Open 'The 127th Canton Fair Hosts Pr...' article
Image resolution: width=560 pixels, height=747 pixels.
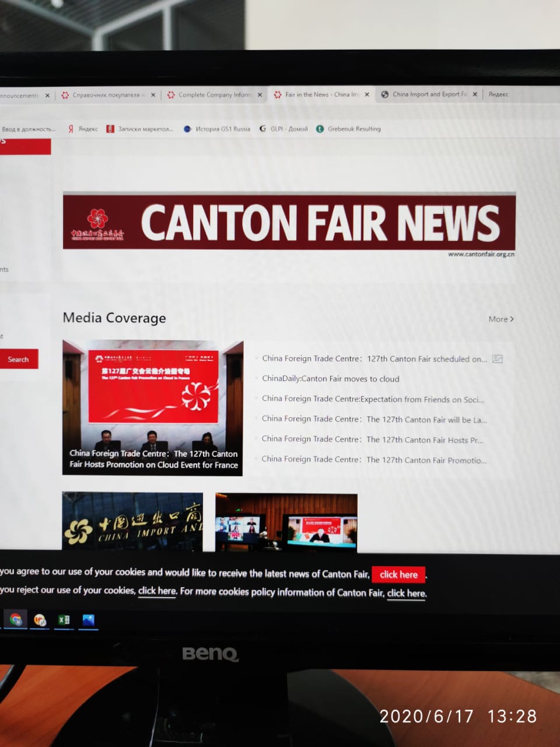[x=373, y=439]
